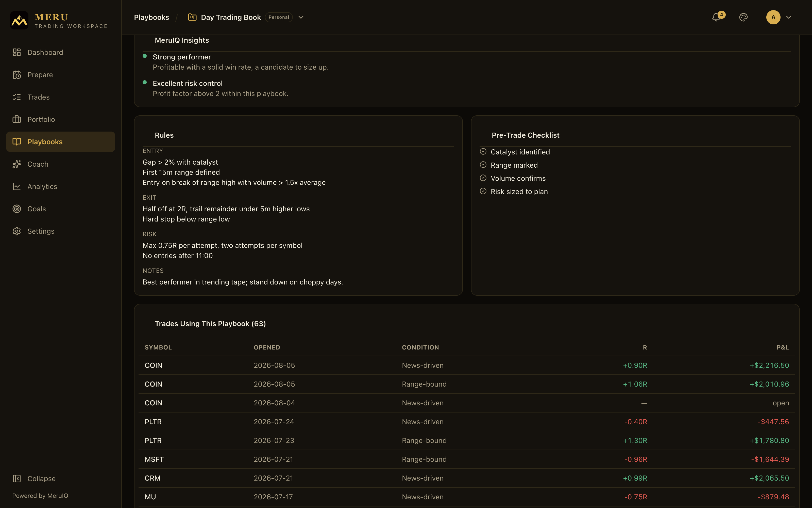Open the COIN trade with +$2,216.50
This screenshot has width=812, height=508.
pyautogui.click(x=467, y=365)
